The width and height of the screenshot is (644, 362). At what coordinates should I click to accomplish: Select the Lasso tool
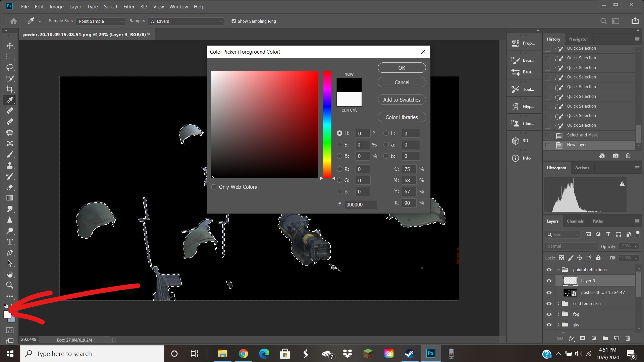coord(10,67)
